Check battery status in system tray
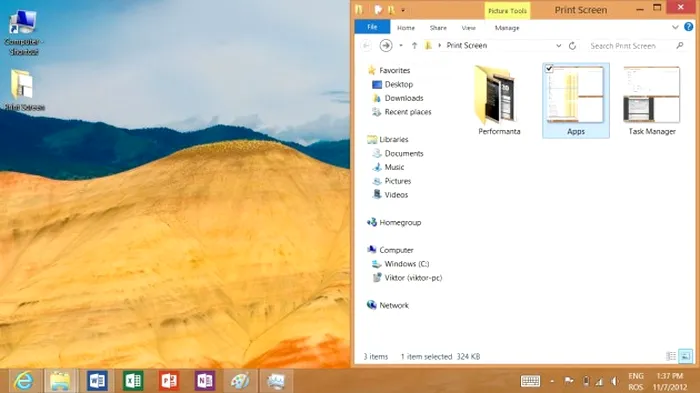Image resolution: width=700 pixels, height=393 pixels. 586,381
